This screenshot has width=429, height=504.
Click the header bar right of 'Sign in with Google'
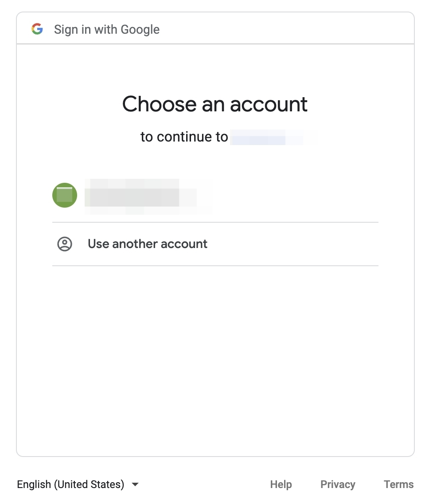point(288,29)
